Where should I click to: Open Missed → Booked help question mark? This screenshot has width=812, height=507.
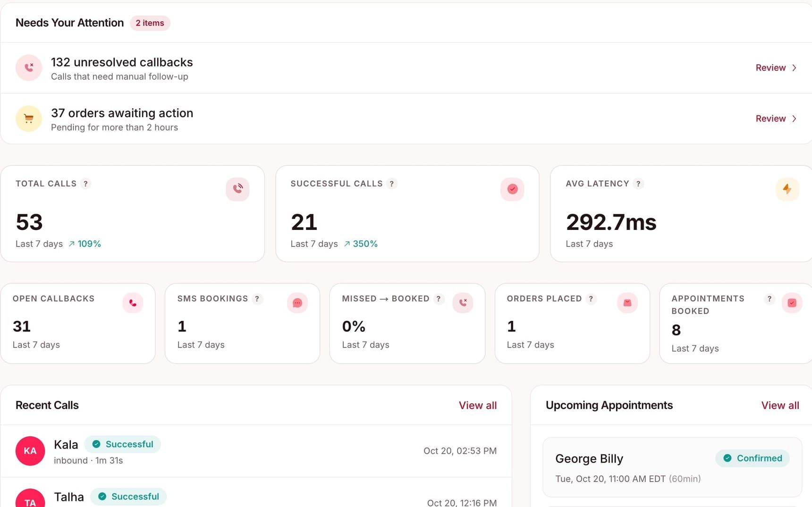tap(439, 299)
